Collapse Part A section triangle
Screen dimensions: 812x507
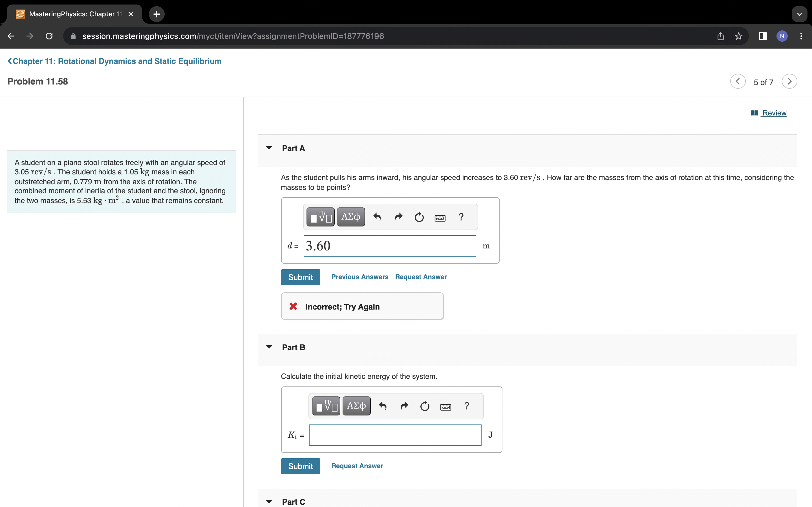pyautogui.click(x=269, y=148)
